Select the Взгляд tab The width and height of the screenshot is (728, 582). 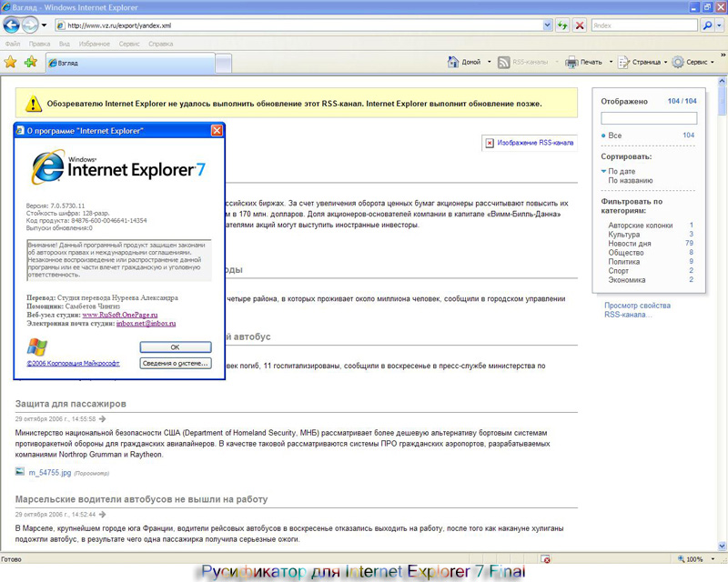(x=130, y=63)
